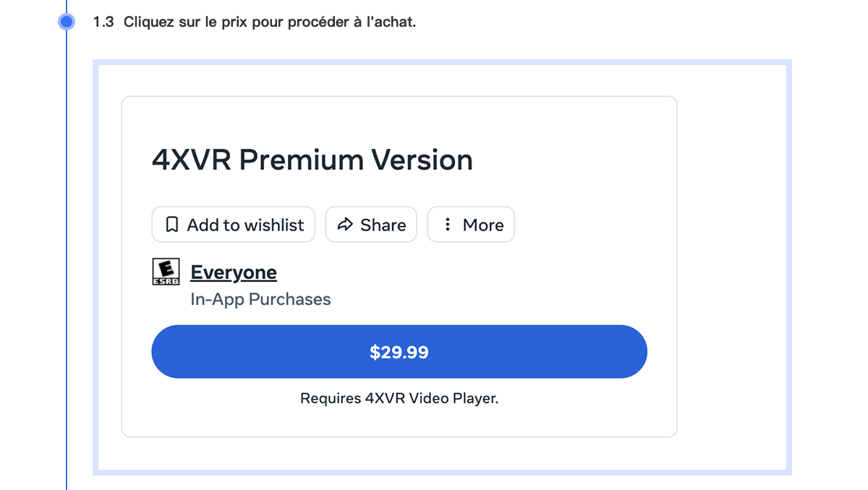The width and height of the screenshot is (868, 490).
Task: Click the In-App Purchases text
Action: [260, 299]
